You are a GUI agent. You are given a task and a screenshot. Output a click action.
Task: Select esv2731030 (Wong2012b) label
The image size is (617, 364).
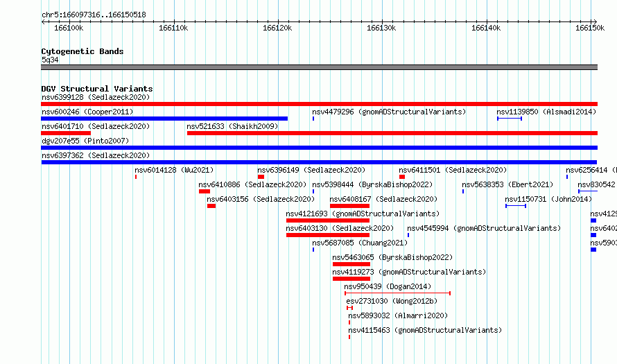click(392, 301)
